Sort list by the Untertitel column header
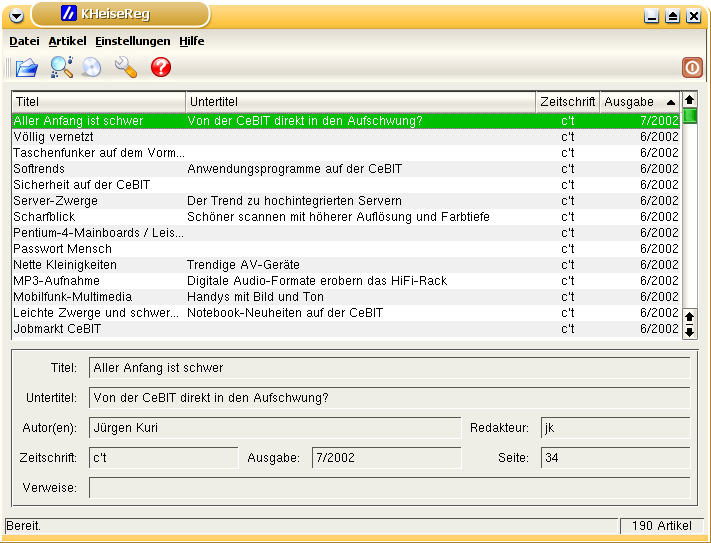The height and width of the screenshot is (543, 711). click(x=361, y=102)
